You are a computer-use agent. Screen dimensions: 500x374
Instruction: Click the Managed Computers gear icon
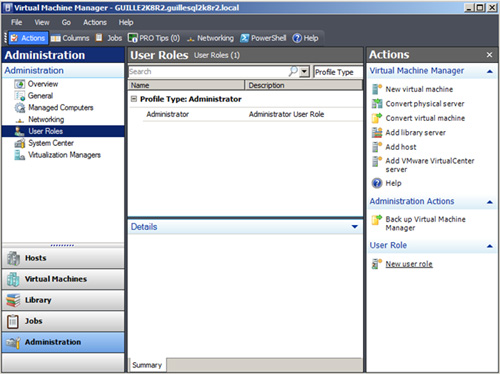coord(20,108)
